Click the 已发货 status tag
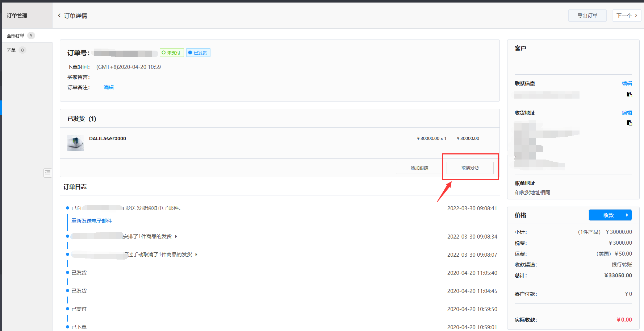644x331 pixels. coord(198,53)
